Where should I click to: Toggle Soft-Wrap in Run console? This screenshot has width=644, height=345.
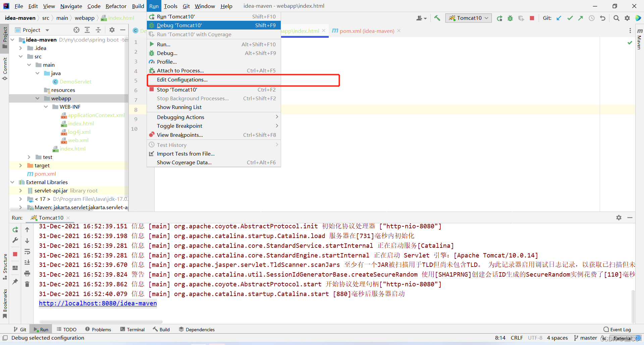[x=27, y=251]
